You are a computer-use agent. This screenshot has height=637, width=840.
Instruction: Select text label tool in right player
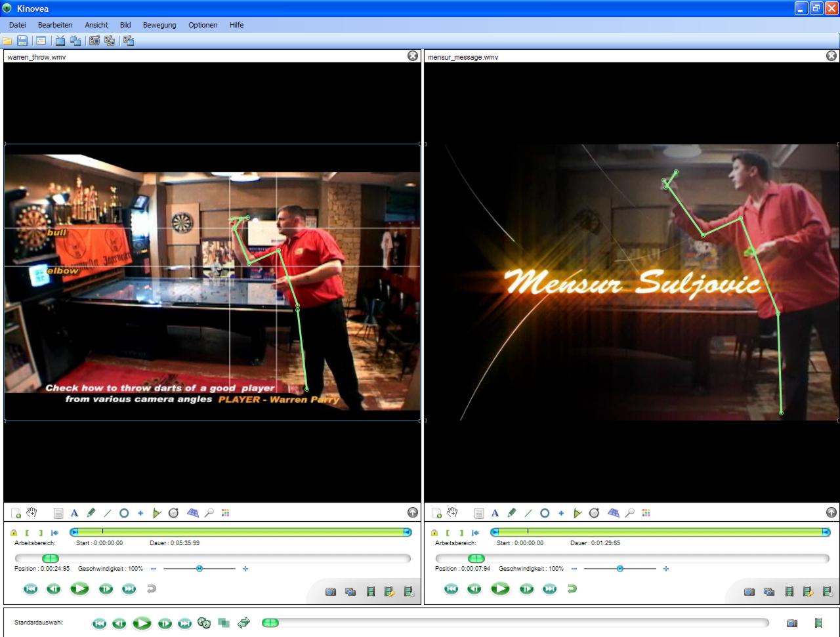click(495, 513)
